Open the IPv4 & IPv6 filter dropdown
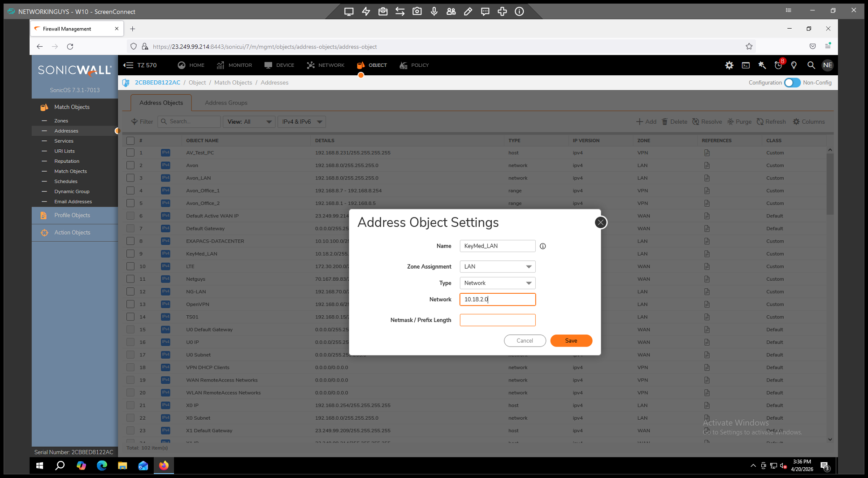The image size is (868, 478). 301,122
